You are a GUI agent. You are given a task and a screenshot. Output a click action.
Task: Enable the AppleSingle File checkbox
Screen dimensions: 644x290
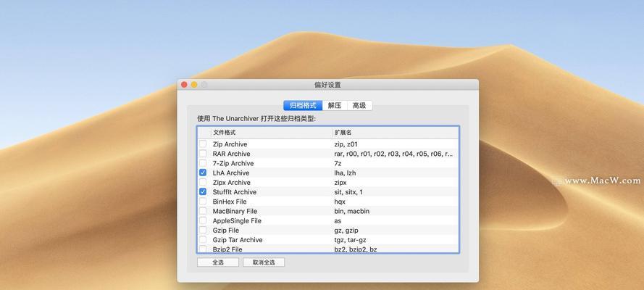[x=203, y=220]
